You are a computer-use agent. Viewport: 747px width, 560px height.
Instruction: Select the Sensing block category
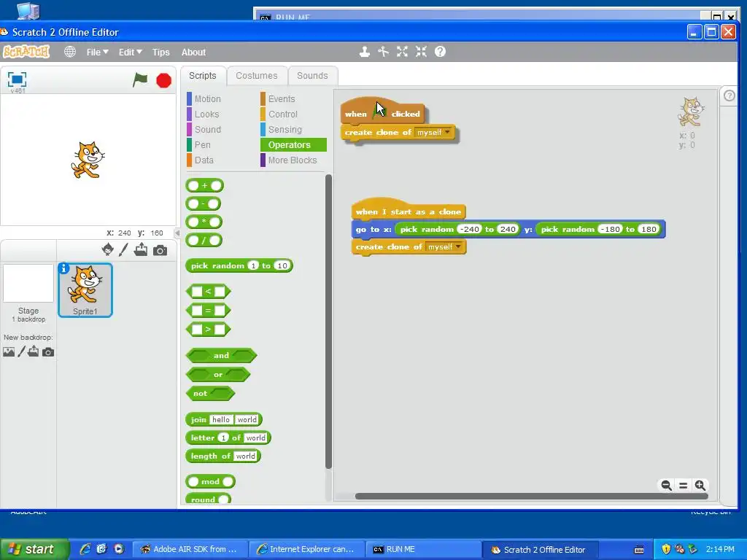(285, 130)
